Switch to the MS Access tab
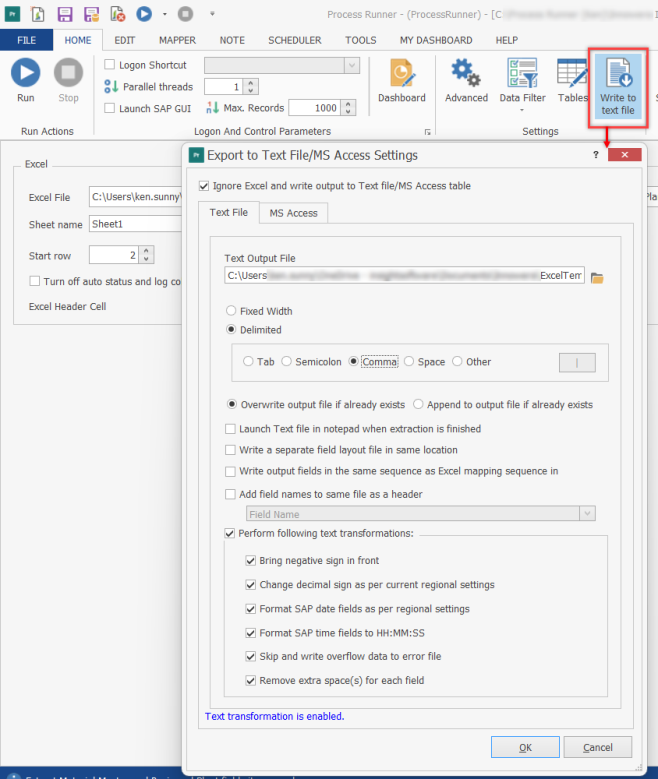This screenshot has height=779, width=658. pos(293,213)
